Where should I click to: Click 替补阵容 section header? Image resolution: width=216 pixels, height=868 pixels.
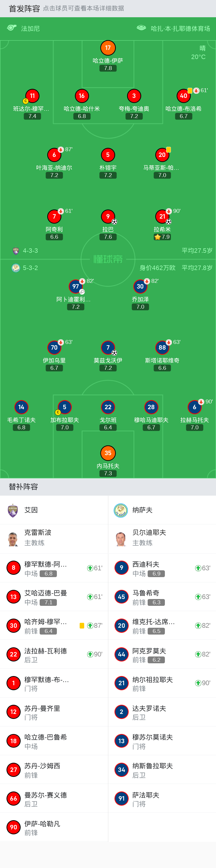pyautogui.click(x=23, y=486)
